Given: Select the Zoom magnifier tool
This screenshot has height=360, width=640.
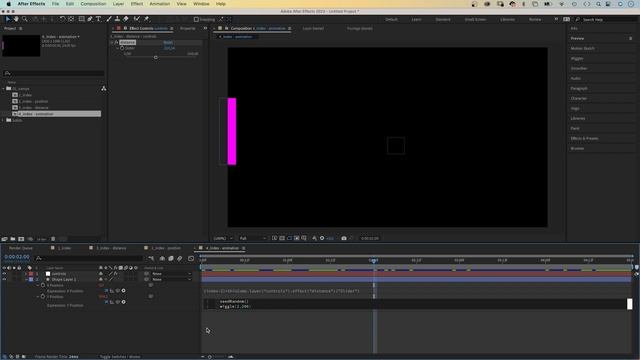Looking at the screenshot, I should tap(25, 19).
